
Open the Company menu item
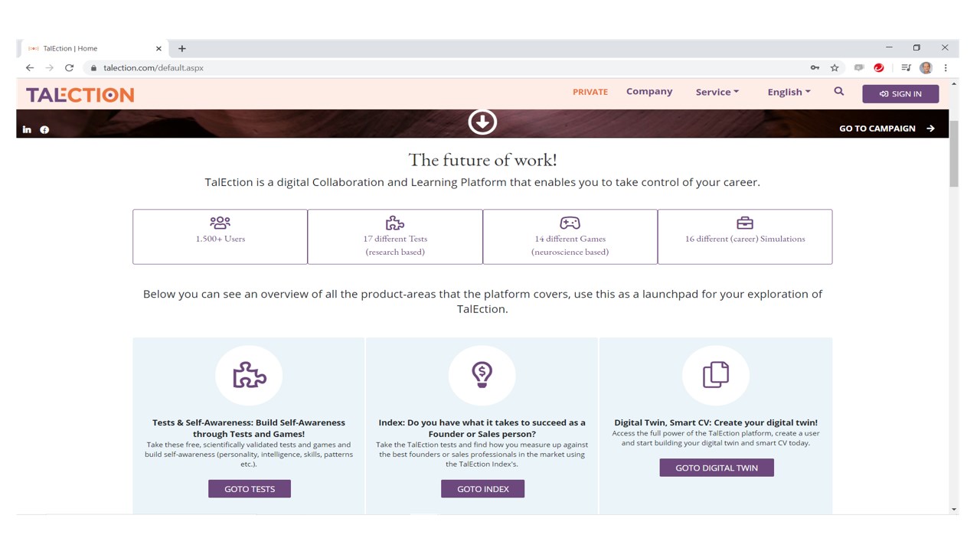pos(649,91)
